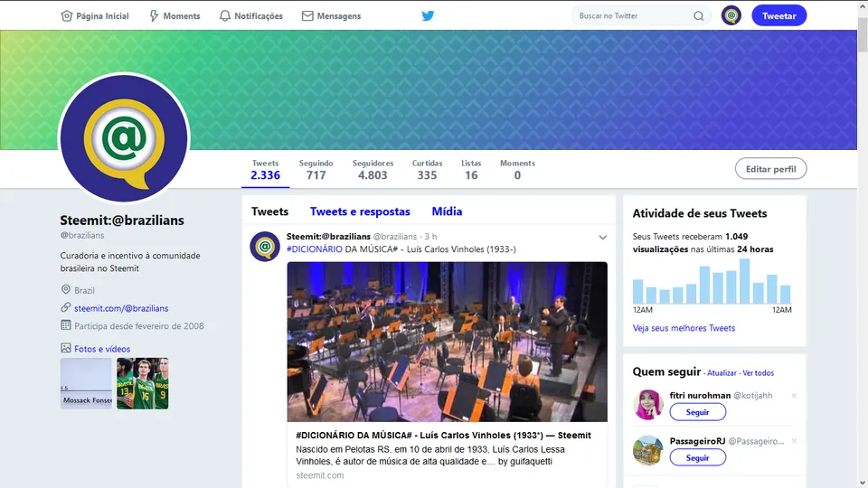The image size is (868, 488).
Task: Click the Mensagens envelope icon
Action: [307, 15]
